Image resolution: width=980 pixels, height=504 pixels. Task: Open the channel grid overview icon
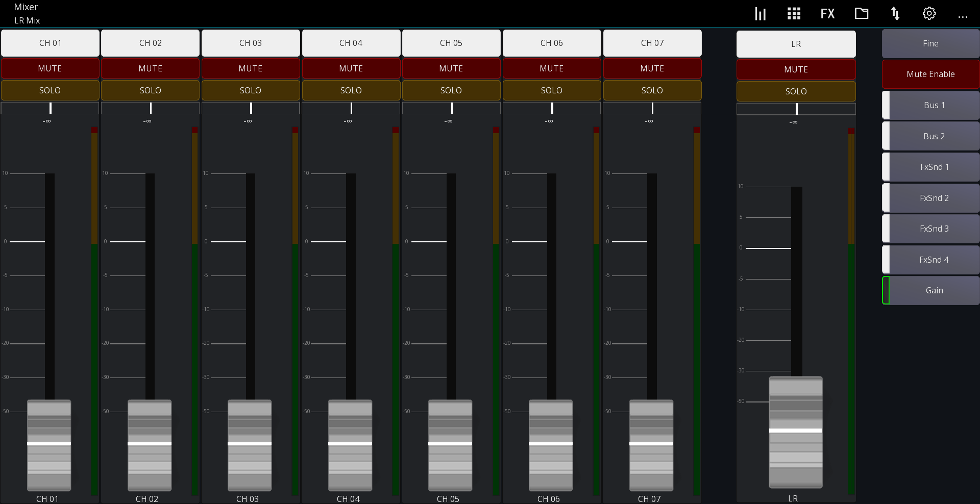[x=794, y=13]
